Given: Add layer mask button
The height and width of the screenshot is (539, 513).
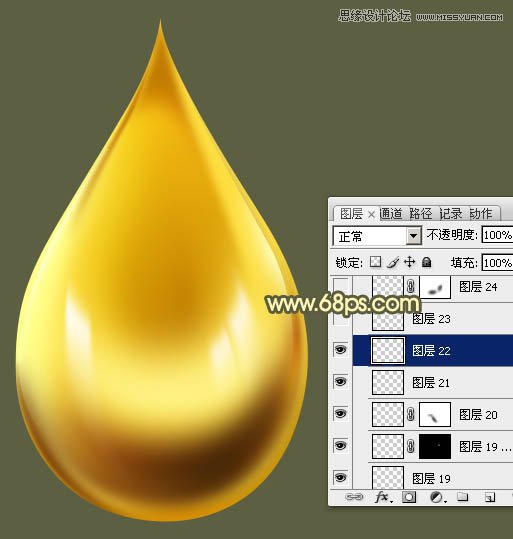Looking at the screenshot, I should 409,497.
